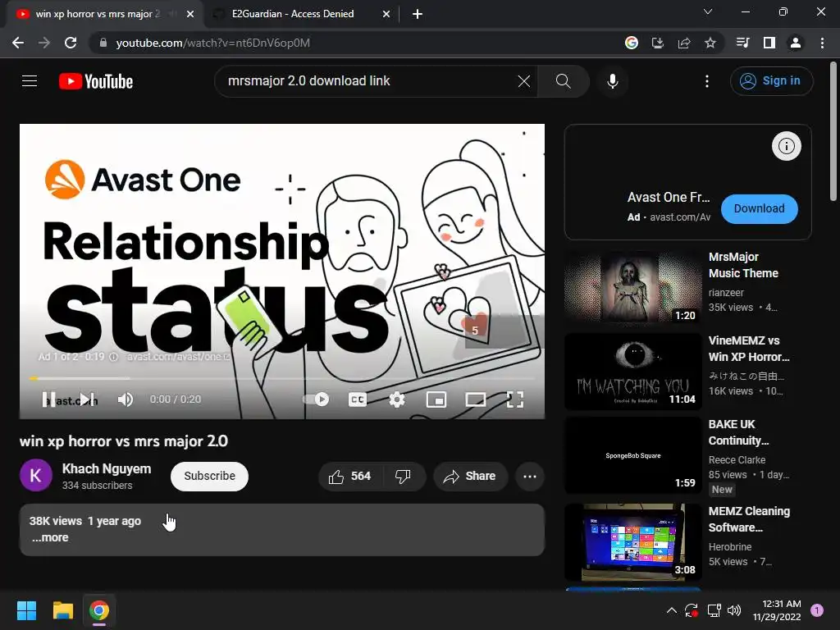The width and height of the screenshot is (840, 630).
Task: Open ad info circle in sidebar ad
Action: point(786,146)
